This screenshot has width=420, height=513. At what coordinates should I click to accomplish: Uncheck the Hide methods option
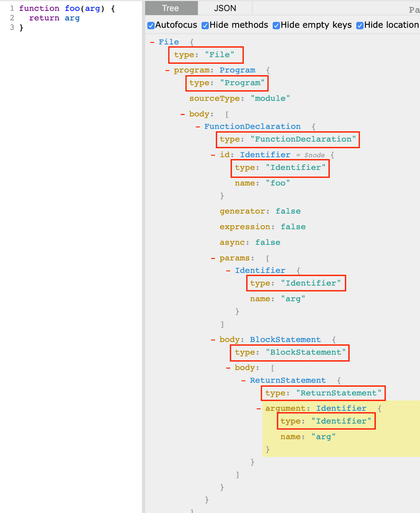coord(205,25)
